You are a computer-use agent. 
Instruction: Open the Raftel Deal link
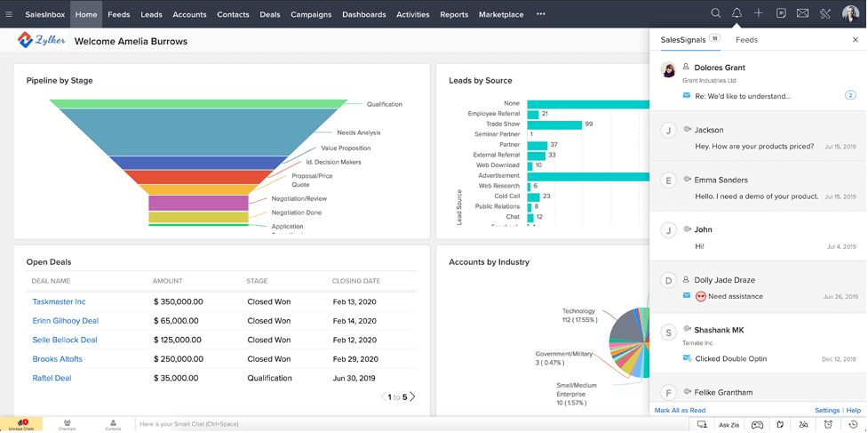52,378
